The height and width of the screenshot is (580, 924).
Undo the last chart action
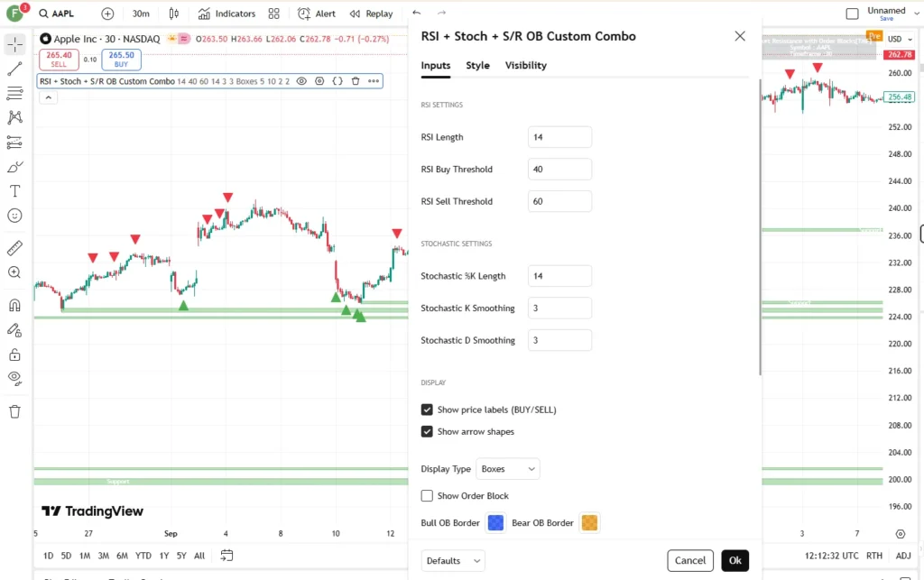click(417, 13)
